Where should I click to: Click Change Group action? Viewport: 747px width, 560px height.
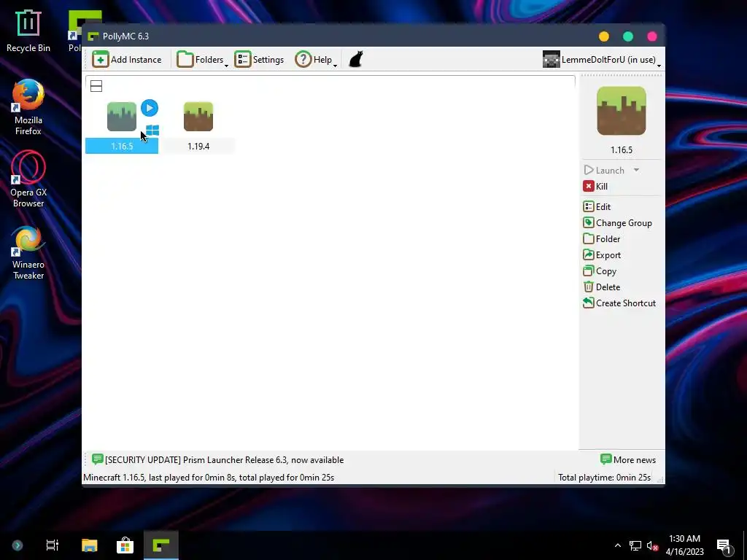point(617,223)
